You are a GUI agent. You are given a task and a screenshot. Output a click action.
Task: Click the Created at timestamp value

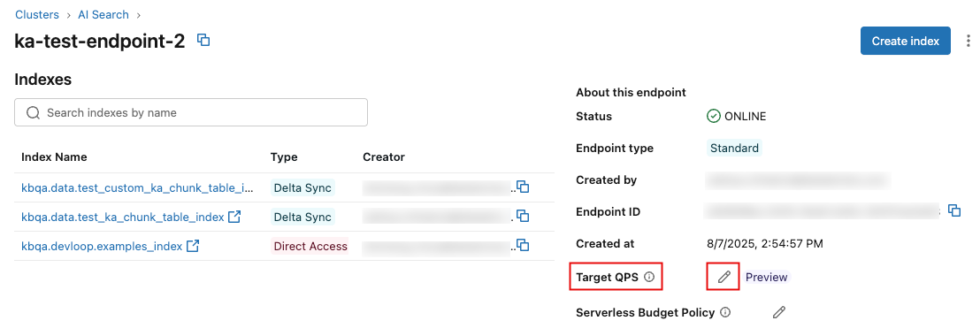[764, 243]
